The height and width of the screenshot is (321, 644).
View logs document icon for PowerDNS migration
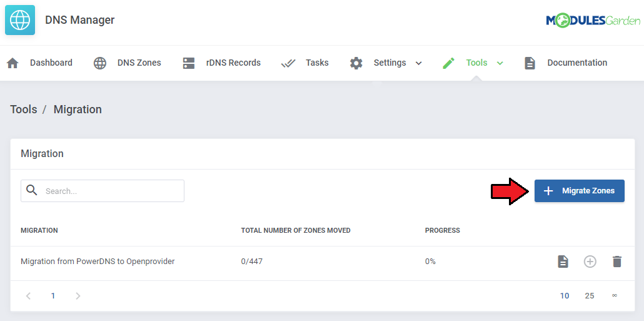click(x=563, y=262)
